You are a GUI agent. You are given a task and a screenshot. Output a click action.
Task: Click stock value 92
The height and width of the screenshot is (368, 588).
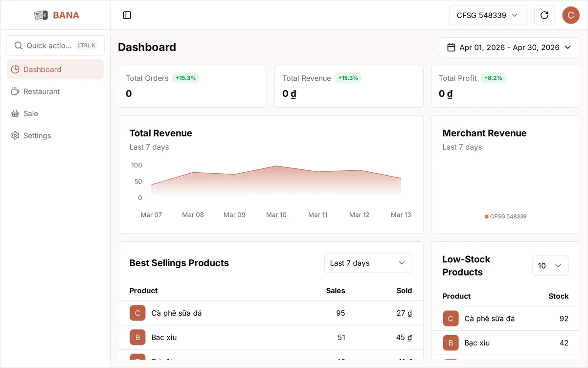[x=564, y=319]
